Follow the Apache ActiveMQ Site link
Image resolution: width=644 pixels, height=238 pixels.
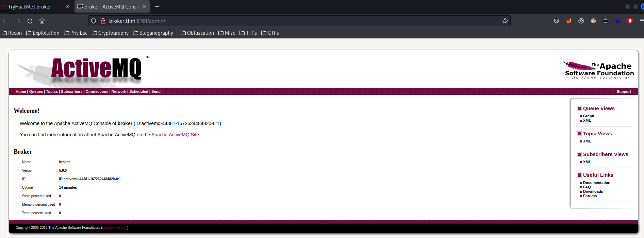click(x=175, y=135)
